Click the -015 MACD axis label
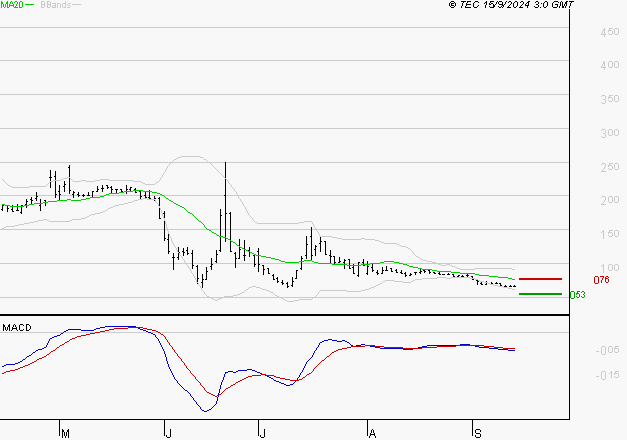This screenshot has height=440, width=627. pyautogui.click(x=607, y=375)
